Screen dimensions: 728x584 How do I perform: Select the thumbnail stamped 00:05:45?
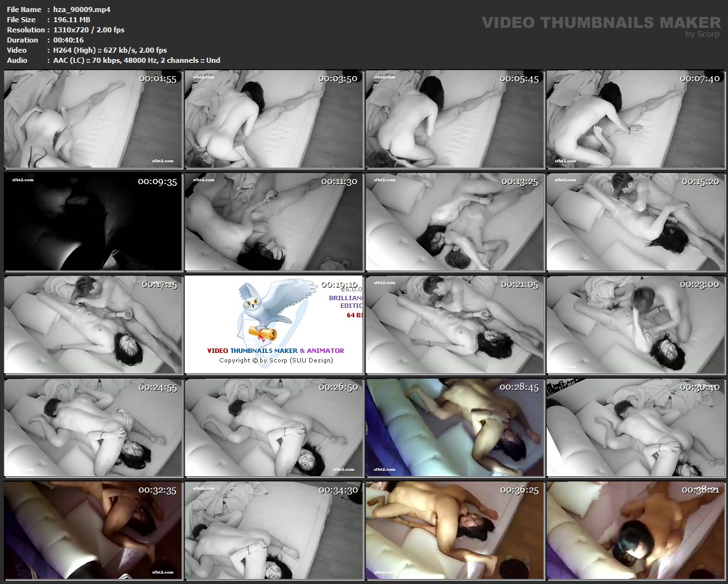coord(455,119)
